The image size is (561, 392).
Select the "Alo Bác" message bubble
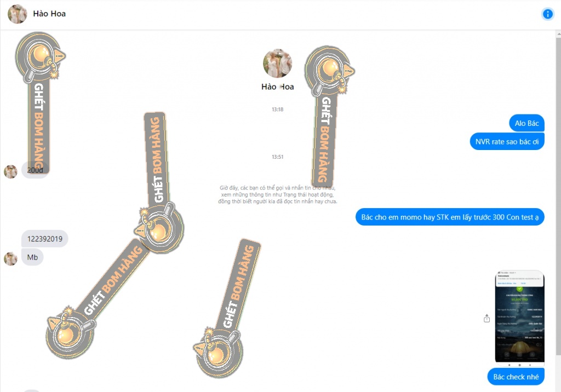coord(526,123)
